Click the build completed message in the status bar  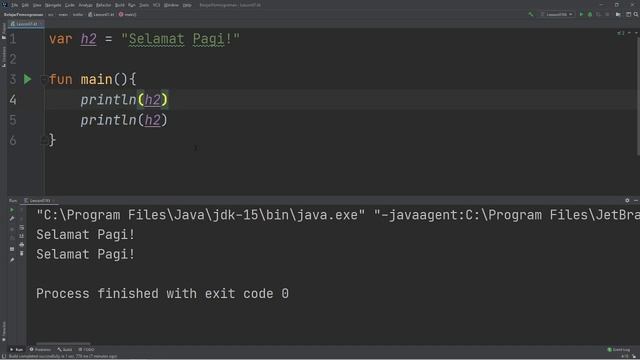(x=63, y=357)
